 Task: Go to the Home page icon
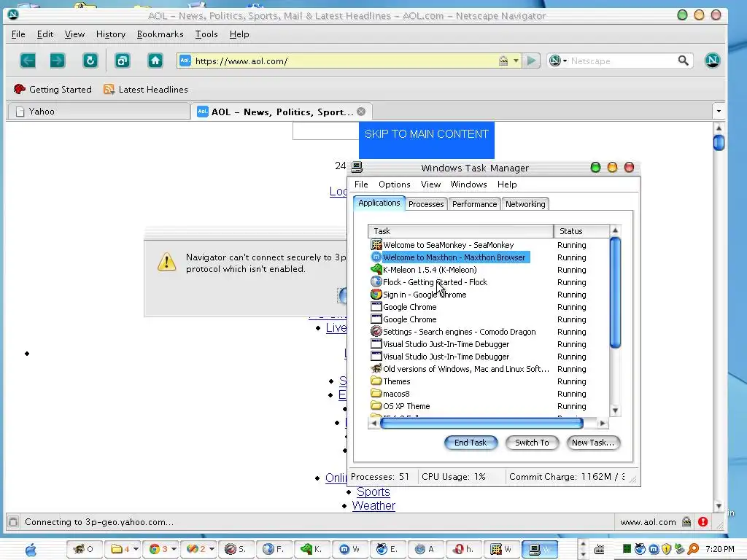155,61
